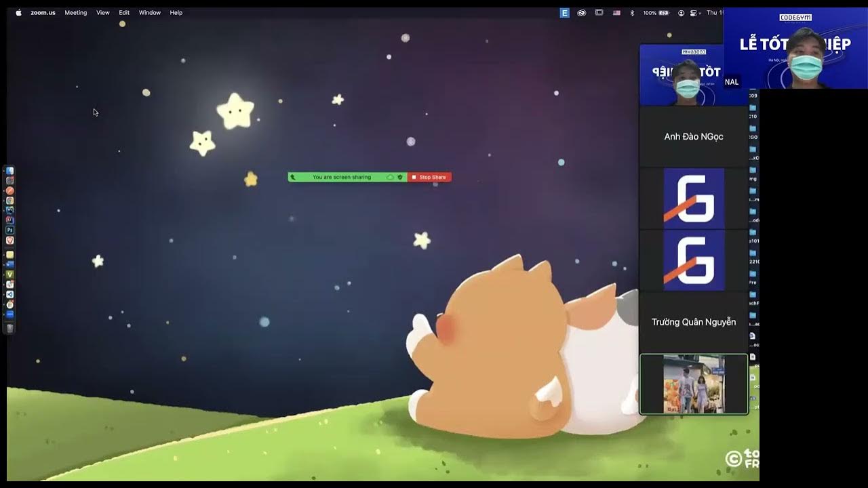Click the shield icon in sharing bar
Screen dimensions: 868x488
(400, 177)
